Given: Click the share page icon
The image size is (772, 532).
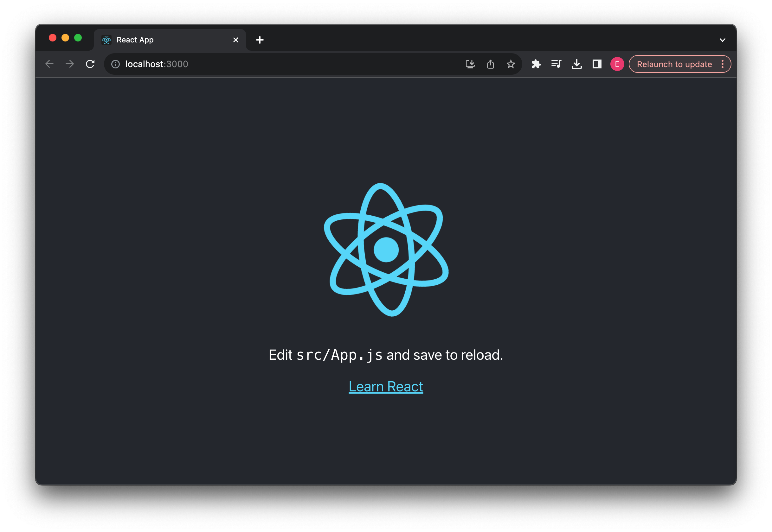Looking at the screenshot, I should click(x=491, y=64).
